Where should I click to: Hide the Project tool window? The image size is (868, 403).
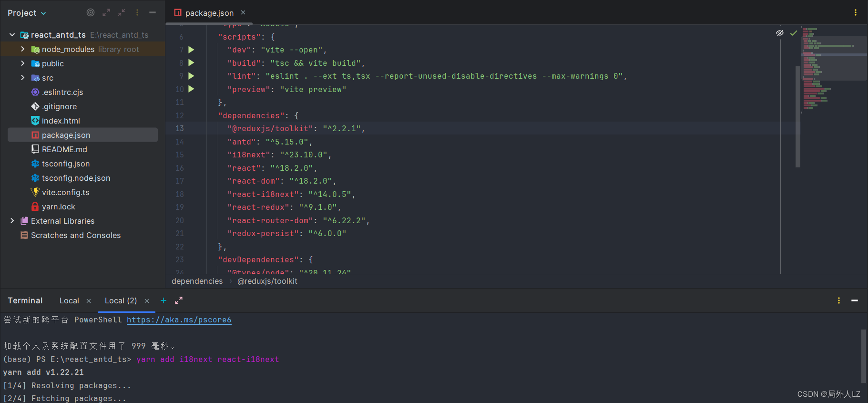click(153, 13)
